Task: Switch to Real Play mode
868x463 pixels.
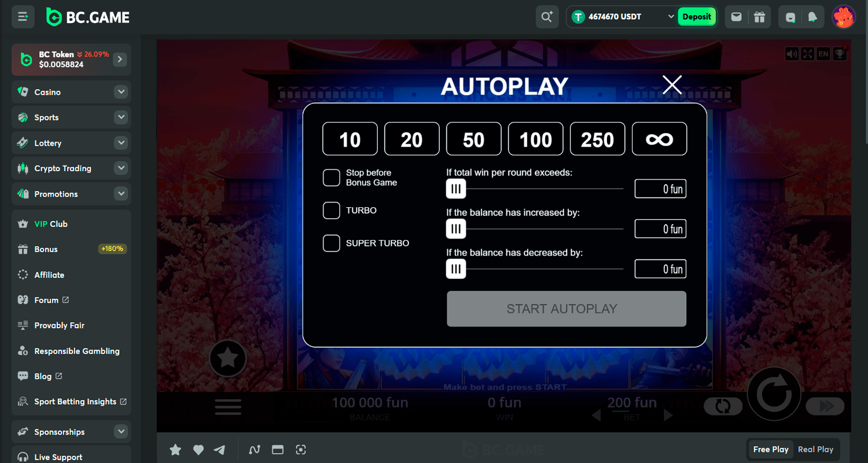Action: [x=815, y=449]
